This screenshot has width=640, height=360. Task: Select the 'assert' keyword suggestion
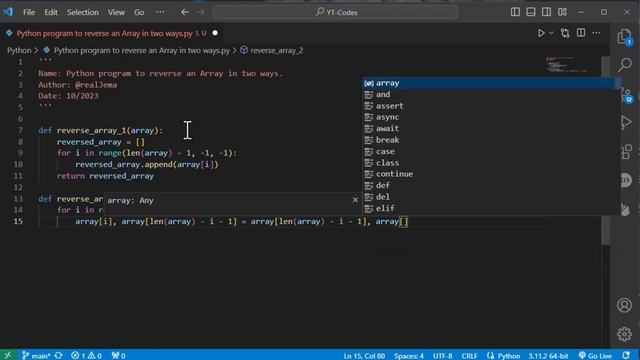click(490, 106)
